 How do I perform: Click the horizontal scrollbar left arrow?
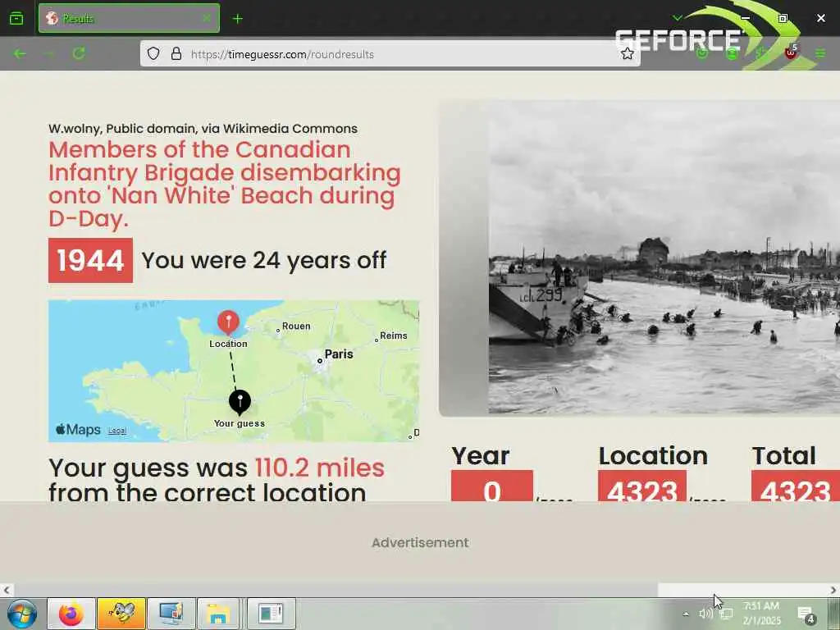(7, 590)
